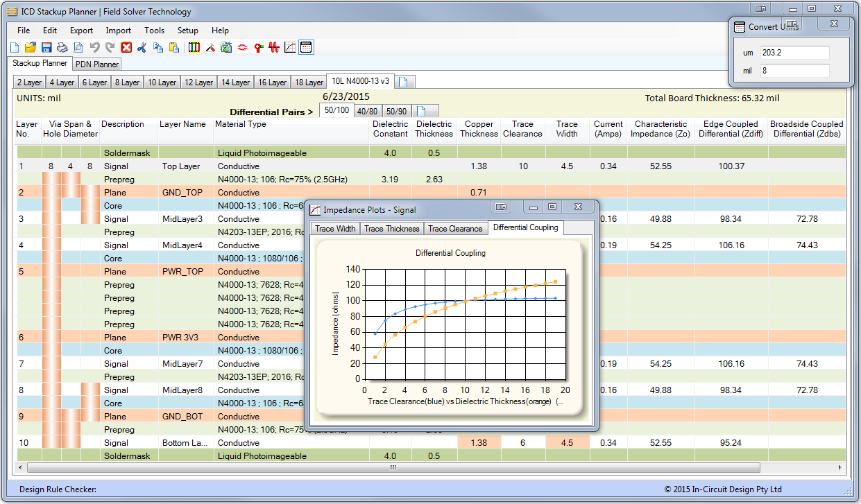Select the 10L N4000-13 v3 tab
This screenshot has height=504, width=861.
point(360,81)
